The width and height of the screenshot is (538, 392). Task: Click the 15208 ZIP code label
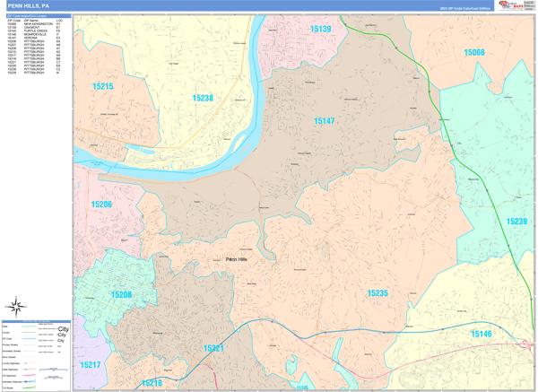click(x=121, y=294)
